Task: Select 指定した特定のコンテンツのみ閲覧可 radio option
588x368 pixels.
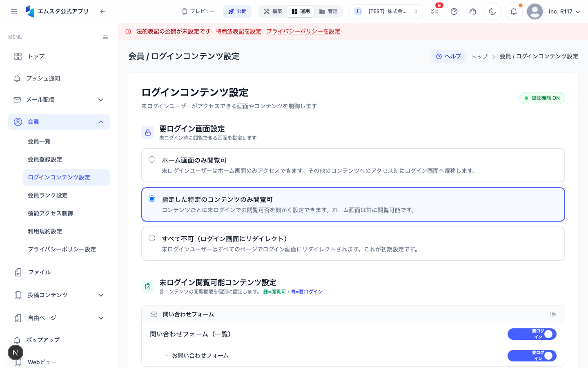Action: click(x=152, y=199)
